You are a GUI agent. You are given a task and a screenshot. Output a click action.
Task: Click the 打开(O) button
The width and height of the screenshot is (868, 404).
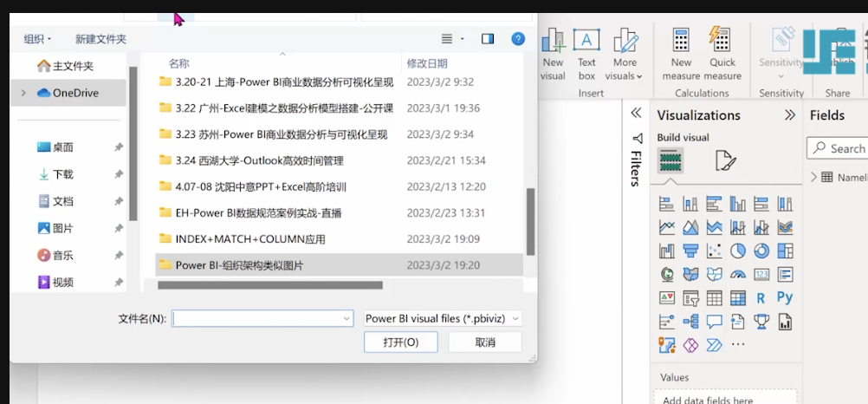coord(401,342)
